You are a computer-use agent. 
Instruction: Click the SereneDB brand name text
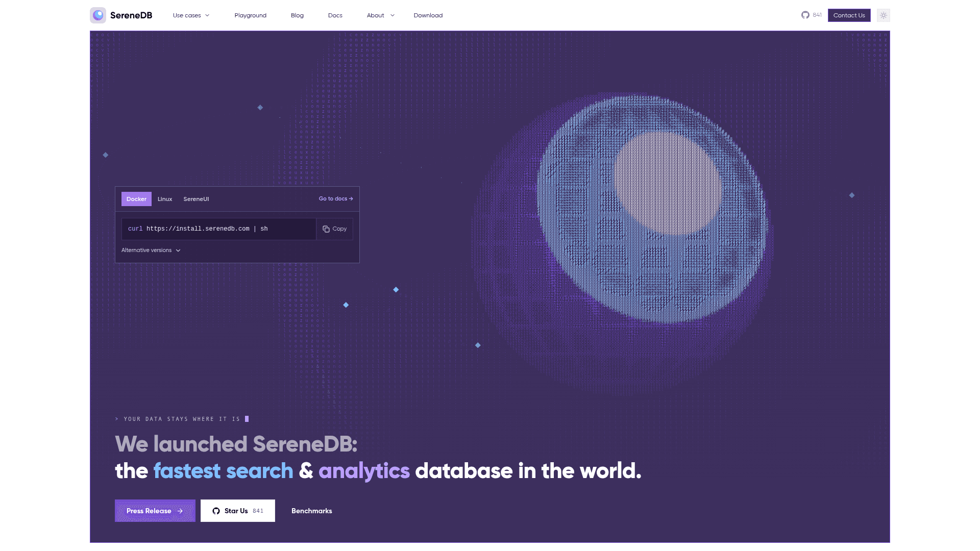pyautogui.click(x=131, y=15)
